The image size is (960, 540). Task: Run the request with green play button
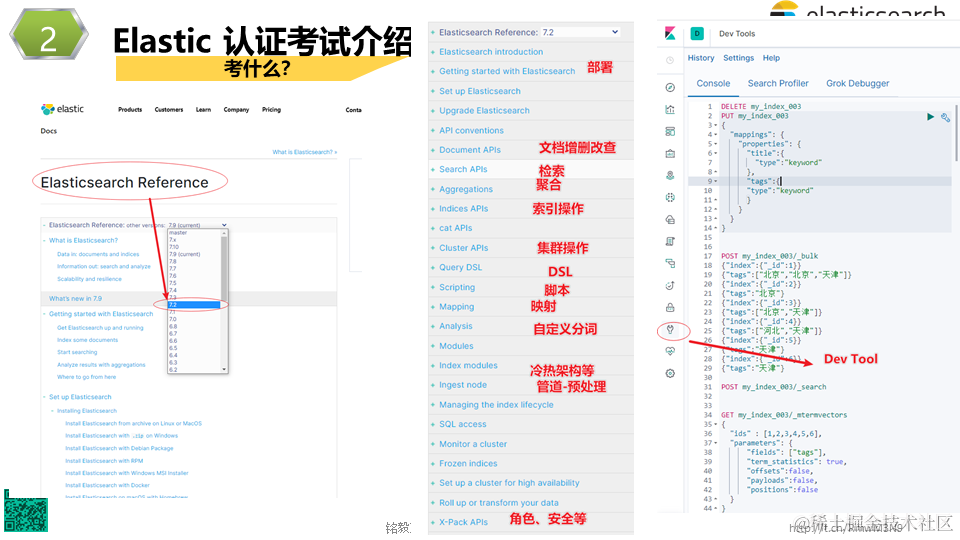point(931,116)
